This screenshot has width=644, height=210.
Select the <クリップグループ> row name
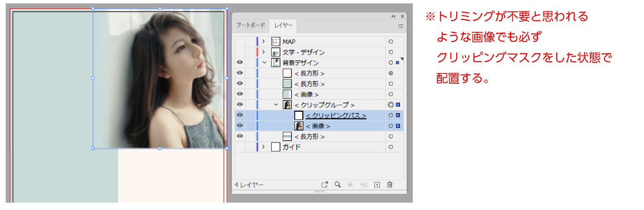325,105
